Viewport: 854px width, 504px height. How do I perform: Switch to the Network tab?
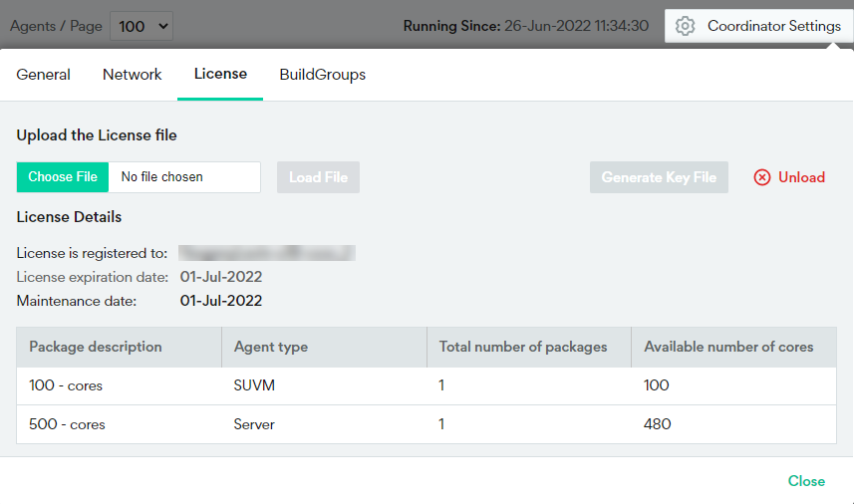tap(133, 75)
